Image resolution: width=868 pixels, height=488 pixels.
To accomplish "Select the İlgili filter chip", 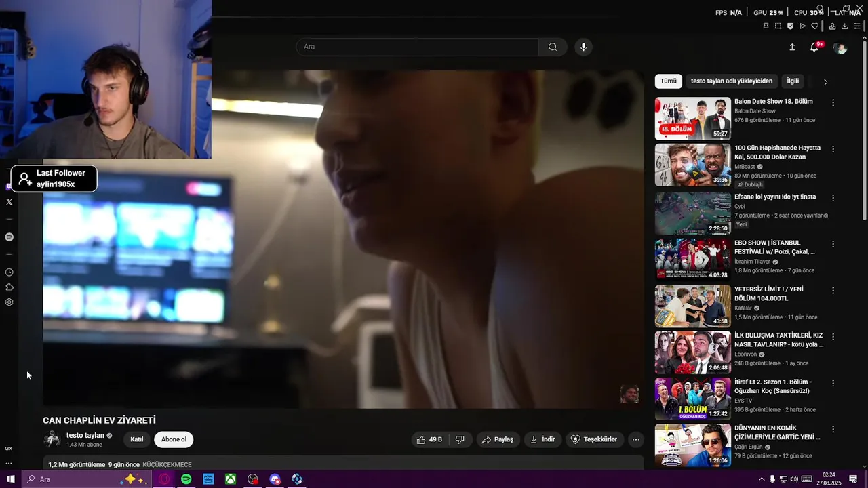I will click(x=793, y=81).
